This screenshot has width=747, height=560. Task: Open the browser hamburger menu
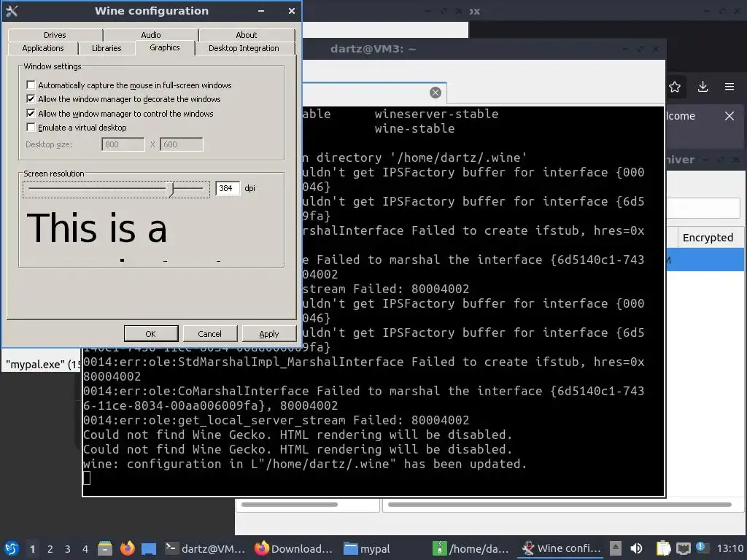click(x=729, y=87)
